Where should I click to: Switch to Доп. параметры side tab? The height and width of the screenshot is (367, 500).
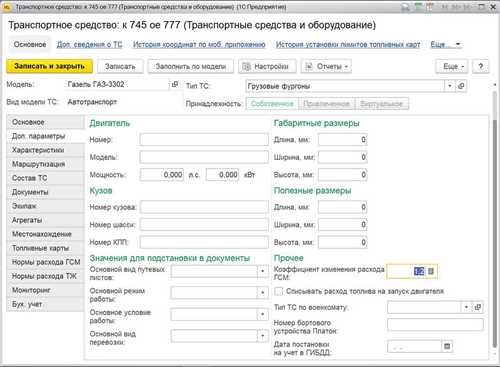(x=46, y=136)
